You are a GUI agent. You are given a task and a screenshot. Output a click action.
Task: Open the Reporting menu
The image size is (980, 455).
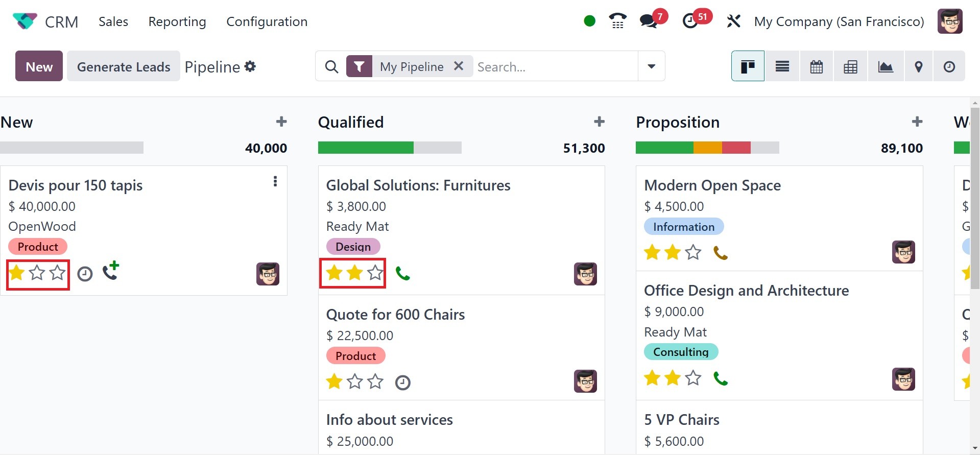point(177,21)
